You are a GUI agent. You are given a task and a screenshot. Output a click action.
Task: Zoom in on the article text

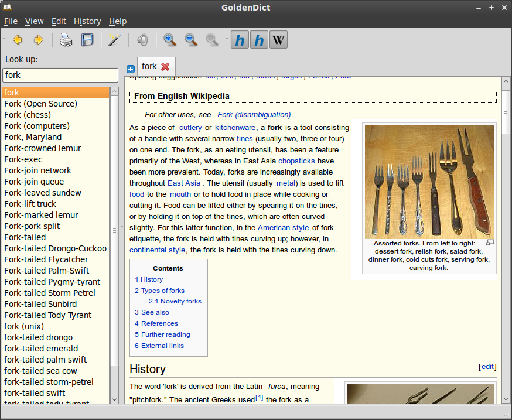(169, 40)
